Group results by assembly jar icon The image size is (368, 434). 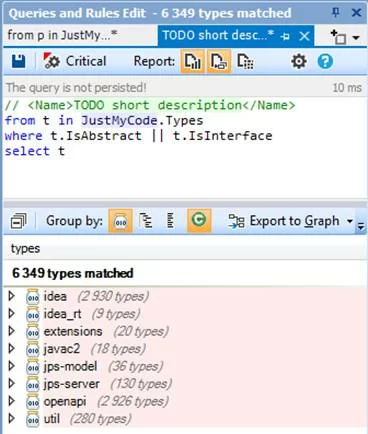click(120, 221)
